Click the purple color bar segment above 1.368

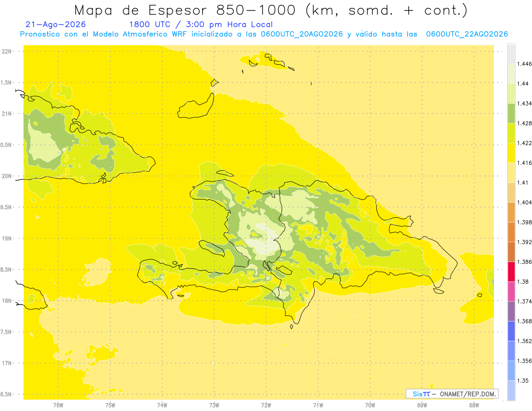[x=511, y=311]
